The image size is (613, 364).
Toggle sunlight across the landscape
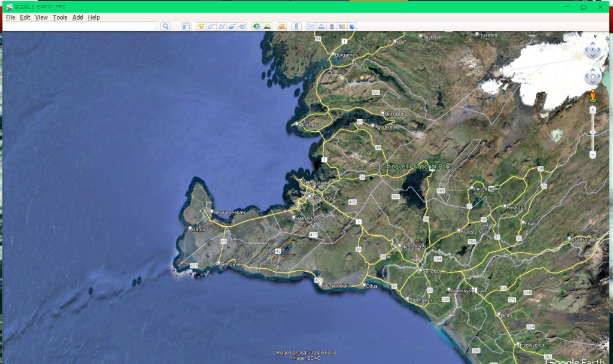pos(266,26)
